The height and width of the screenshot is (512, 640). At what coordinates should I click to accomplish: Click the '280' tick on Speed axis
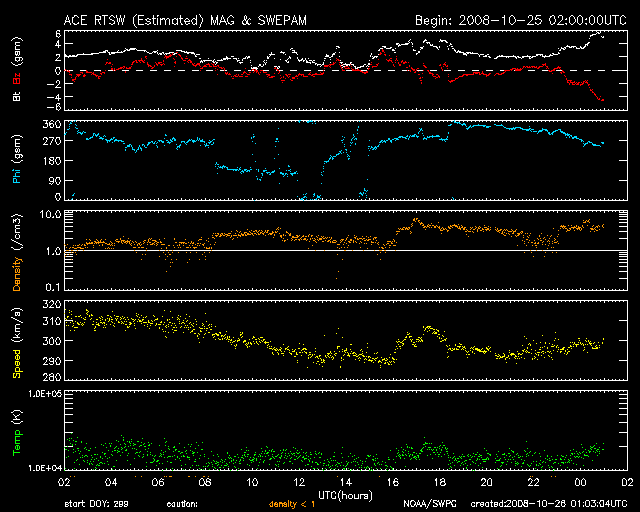tap(52, 376)
